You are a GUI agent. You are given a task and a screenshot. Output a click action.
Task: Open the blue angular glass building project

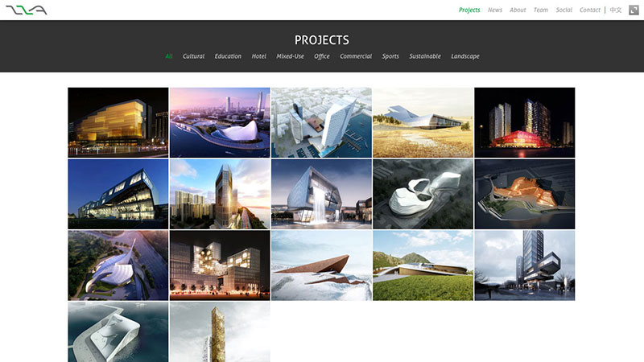(x=118, y=194)
